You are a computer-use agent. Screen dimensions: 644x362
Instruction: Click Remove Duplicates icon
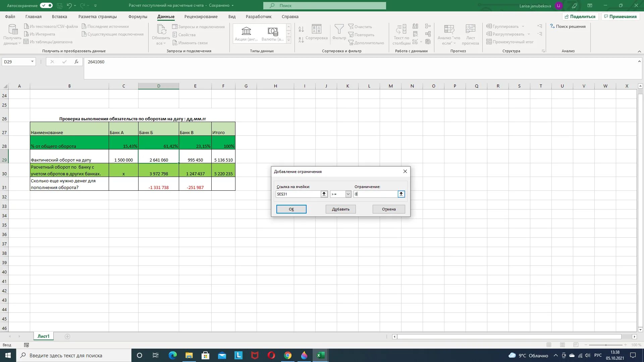[415, 34]
